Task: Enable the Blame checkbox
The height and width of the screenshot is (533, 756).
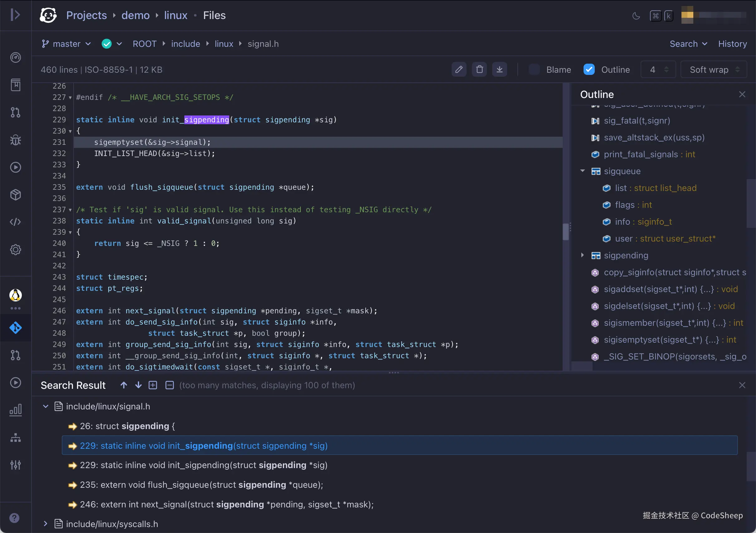Action: pos(534,70)
